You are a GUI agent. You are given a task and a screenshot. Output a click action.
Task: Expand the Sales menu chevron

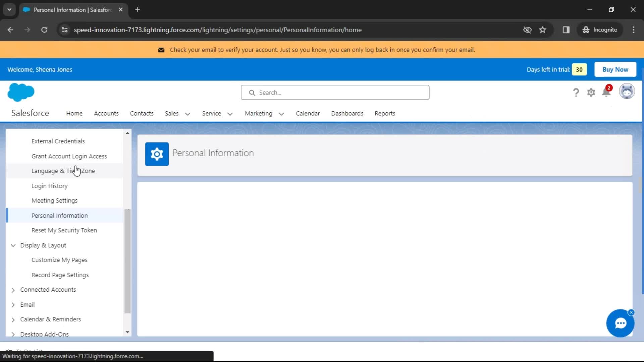187,114
